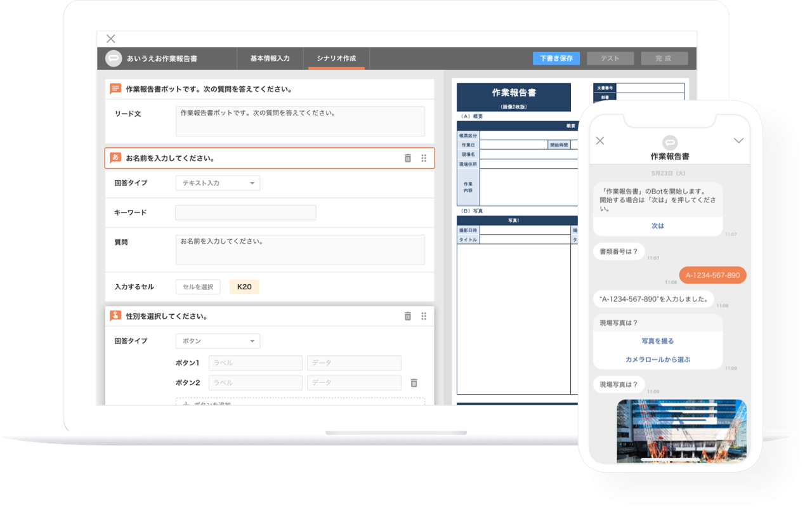Tap 次は in the phone chat

click(657, 226)
